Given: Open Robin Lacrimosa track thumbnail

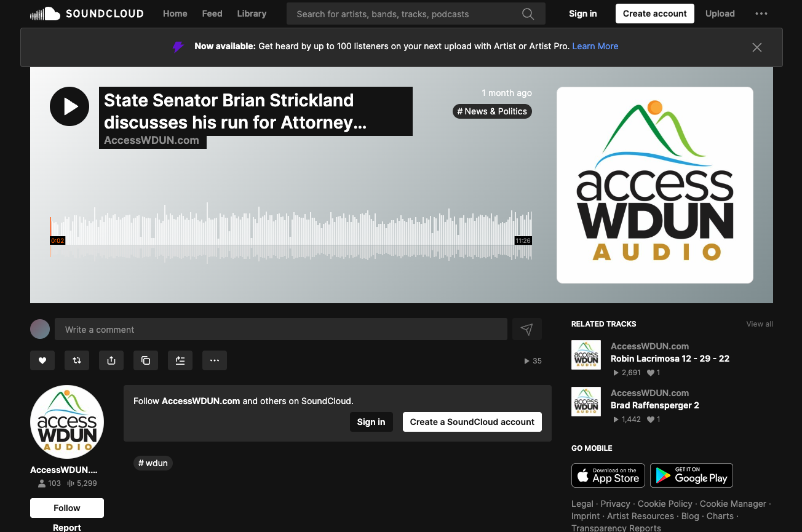Looking at the screenshot, I should click(x=586, y=355).
